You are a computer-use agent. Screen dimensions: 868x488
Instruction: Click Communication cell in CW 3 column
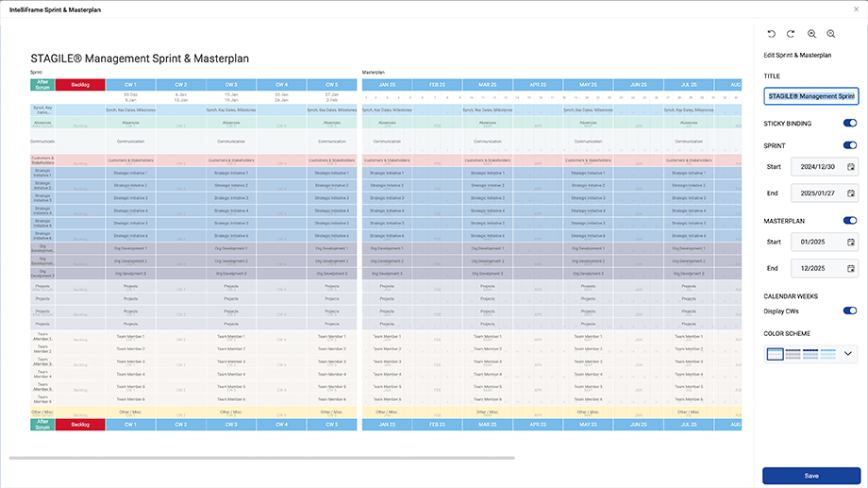pos(231,142)
